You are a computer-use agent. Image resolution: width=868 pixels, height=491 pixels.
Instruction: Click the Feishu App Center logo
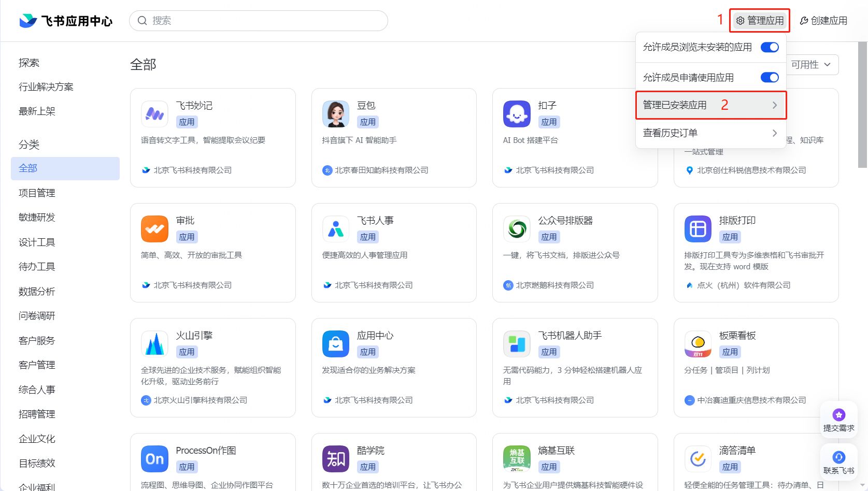[66, 21]
